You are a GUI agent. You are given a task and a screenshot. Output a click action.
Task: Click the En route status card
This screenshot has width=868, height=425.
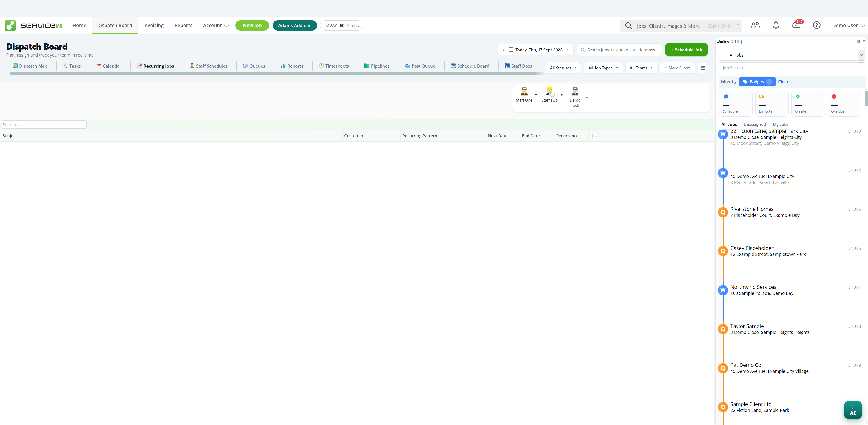[x=772, y=104]
